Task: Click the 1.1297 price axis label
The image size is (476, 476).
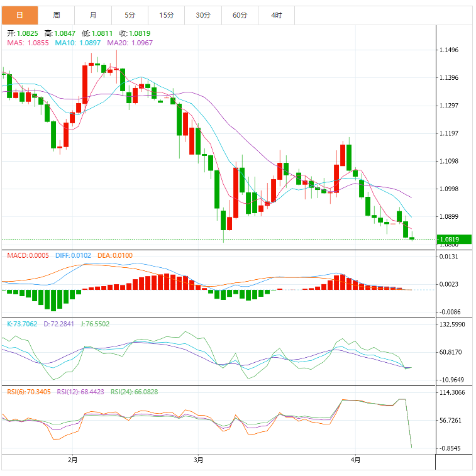Action: coord(449,106)
